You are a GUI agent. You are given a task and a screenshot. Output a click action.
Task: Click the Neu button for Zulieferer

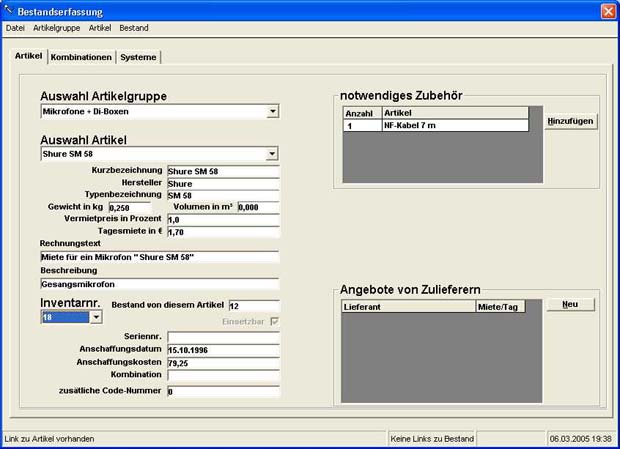click(x=570, y=304)
